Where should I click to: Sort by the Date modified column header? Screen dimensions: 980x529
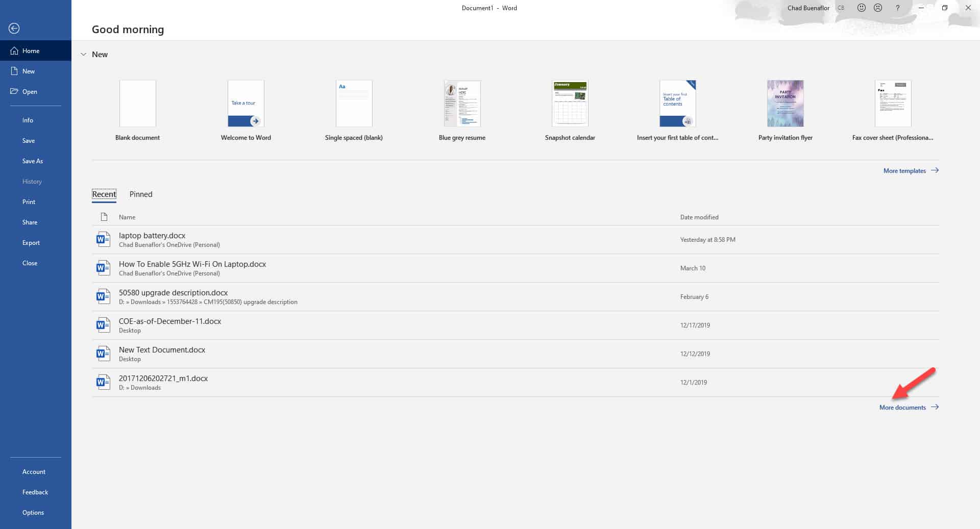point(699,217)
